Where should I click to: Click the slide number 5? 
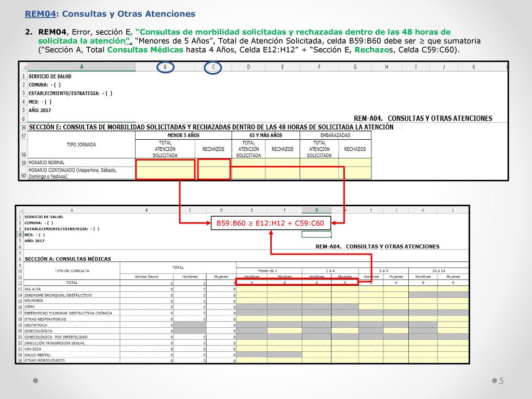(501, 381)
